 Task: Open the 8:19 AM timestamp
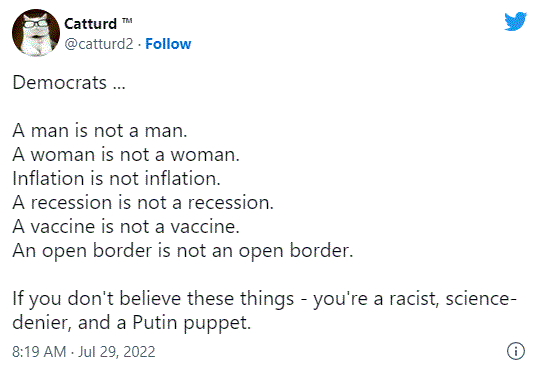[x=39, y=352]
